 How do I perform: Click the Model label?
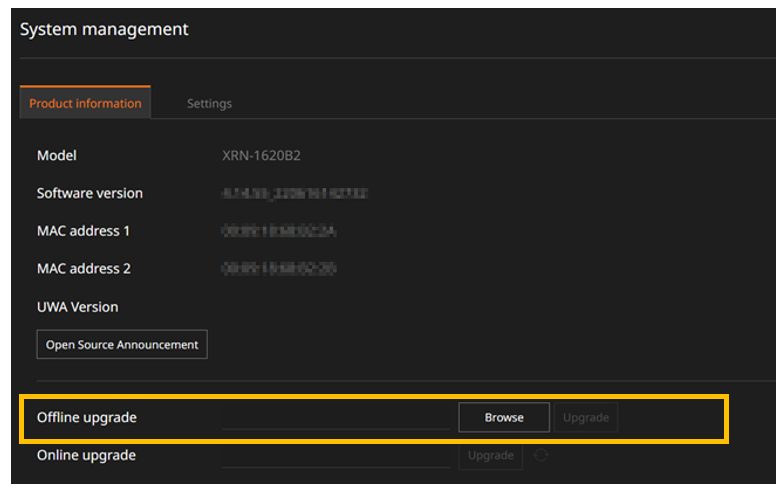[56, 156]
